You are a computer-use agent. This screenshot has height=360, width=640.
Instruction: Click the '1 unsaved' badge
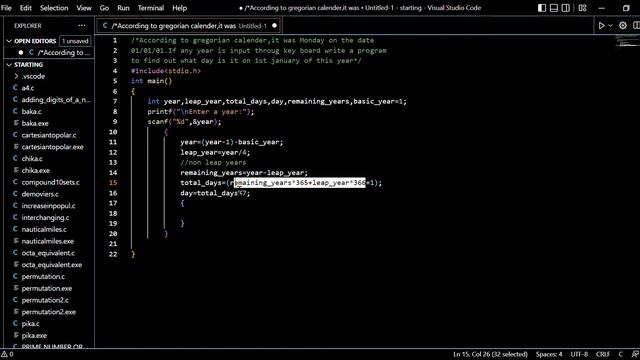(75, 41)
